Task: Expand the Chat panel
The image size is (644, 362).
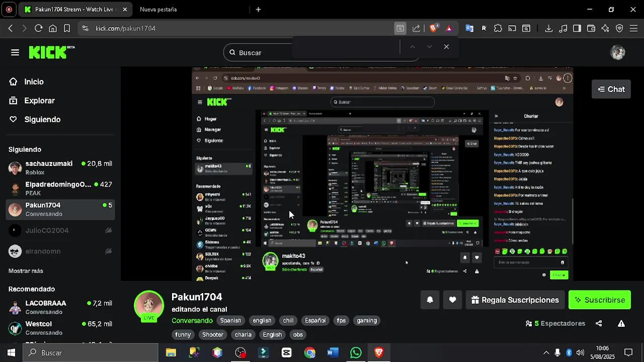Action: coord(611,89)
